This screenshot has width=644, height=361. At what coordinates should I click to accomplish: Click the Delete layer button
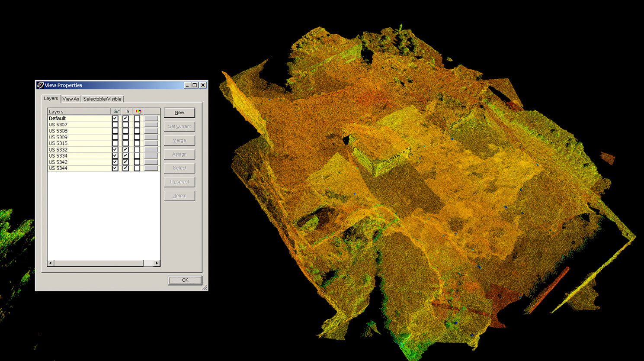(x=179, y=196)
